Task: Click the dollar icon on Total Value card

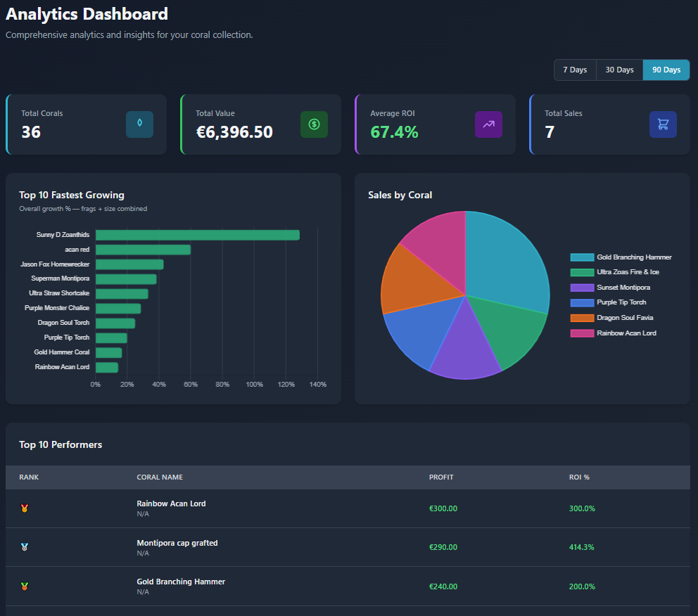Action: coord(314,124)
